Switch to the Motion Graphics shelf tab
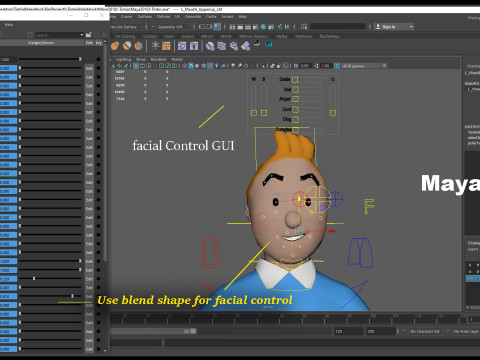The height and width of the screenshot is (360, 480). coord(254,36)
